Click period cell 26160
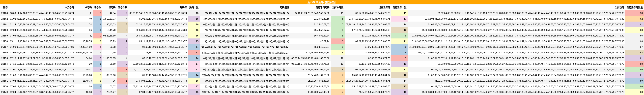Screen dimensions: 644x95 4,30
